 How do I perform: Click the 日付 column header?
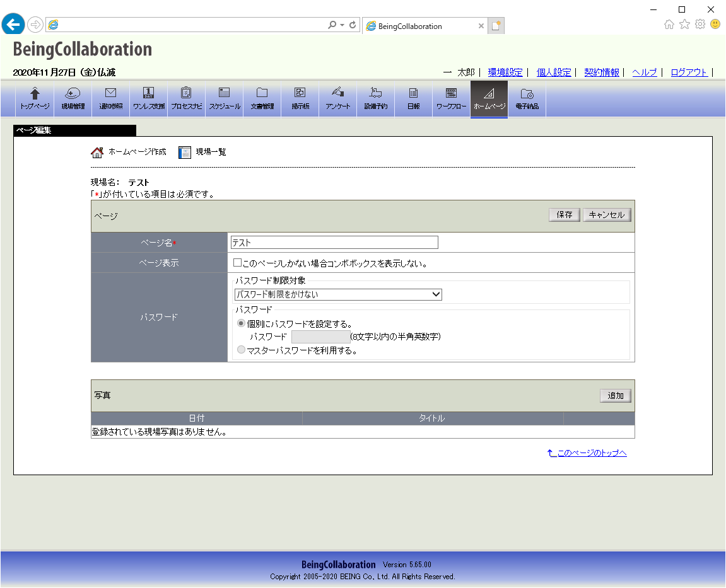[197, 418]
